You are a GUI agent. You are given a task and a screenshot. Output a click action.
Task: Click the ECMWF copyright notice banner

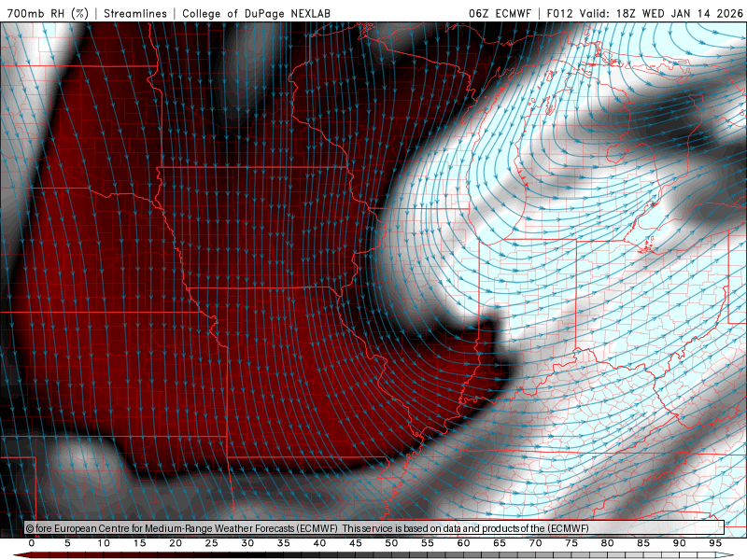pos(374,528)
